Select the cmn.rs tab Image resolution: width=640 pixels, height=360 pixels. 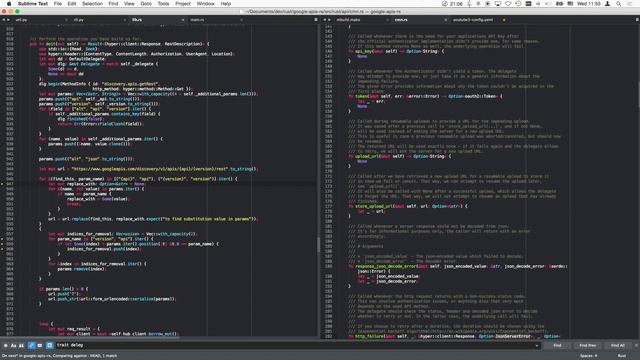click(401, 20)
